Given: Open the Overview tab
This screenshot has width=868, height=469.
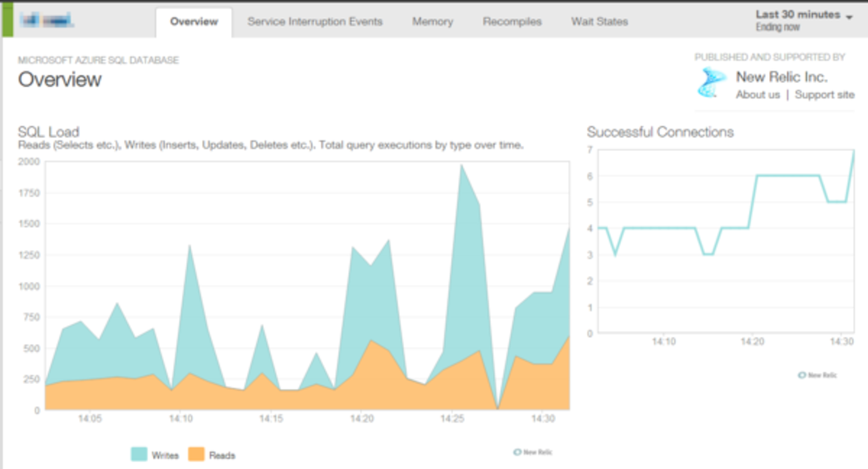Looking at the screenshot, I should pyautogui.click(x=194, y=22).
